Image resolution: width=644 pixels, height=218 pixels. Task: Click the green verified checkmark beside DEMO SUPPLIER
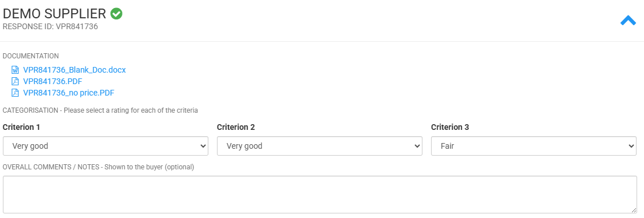[x=116, y=14]
